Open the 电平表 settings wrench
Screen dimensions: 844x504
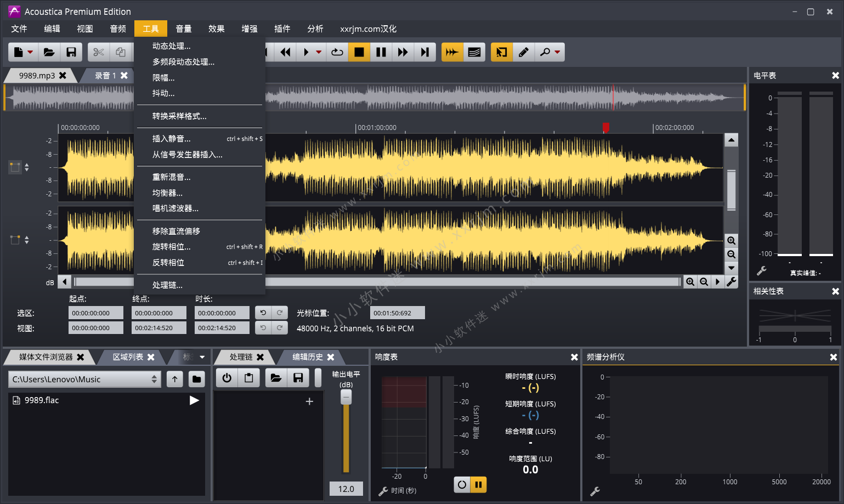click(x=762, y=271)
